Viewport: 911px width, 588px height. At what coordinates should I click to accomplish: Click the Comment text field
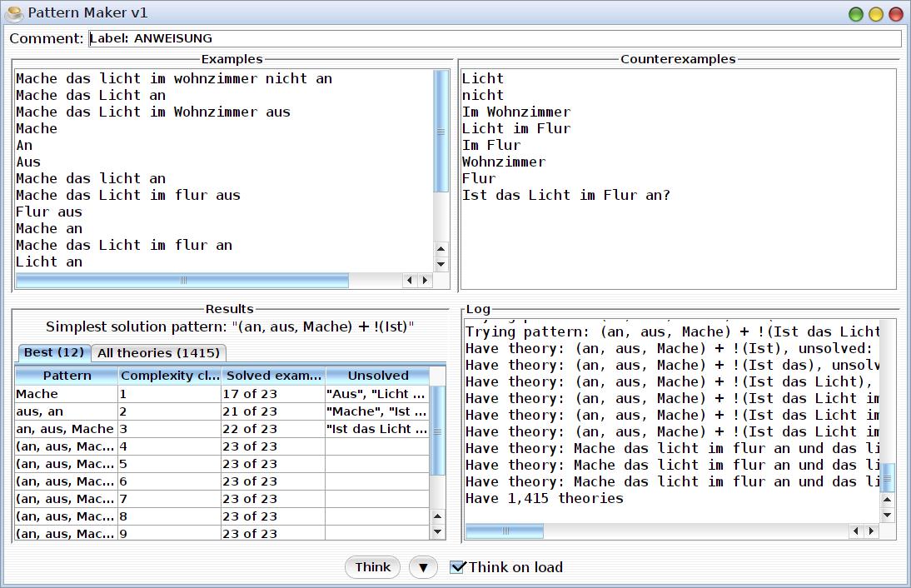(x=495, y=38)
